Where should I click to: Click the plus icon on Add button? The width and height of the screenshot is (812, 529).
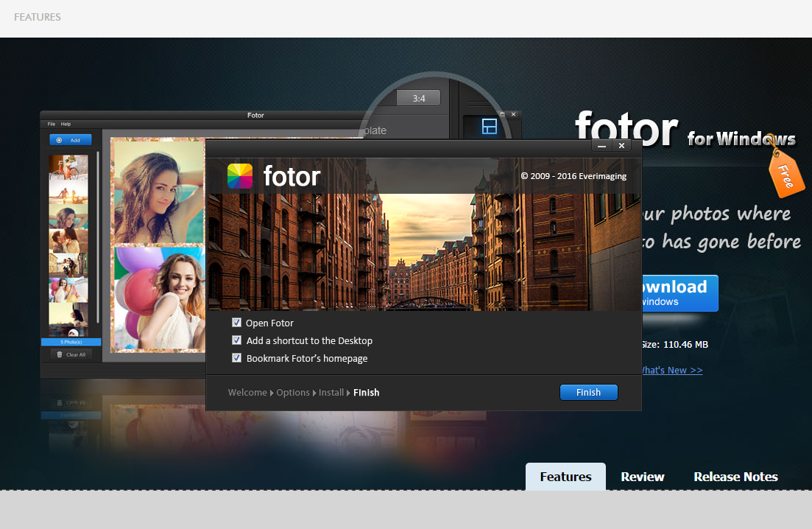(x=59, y=140)
